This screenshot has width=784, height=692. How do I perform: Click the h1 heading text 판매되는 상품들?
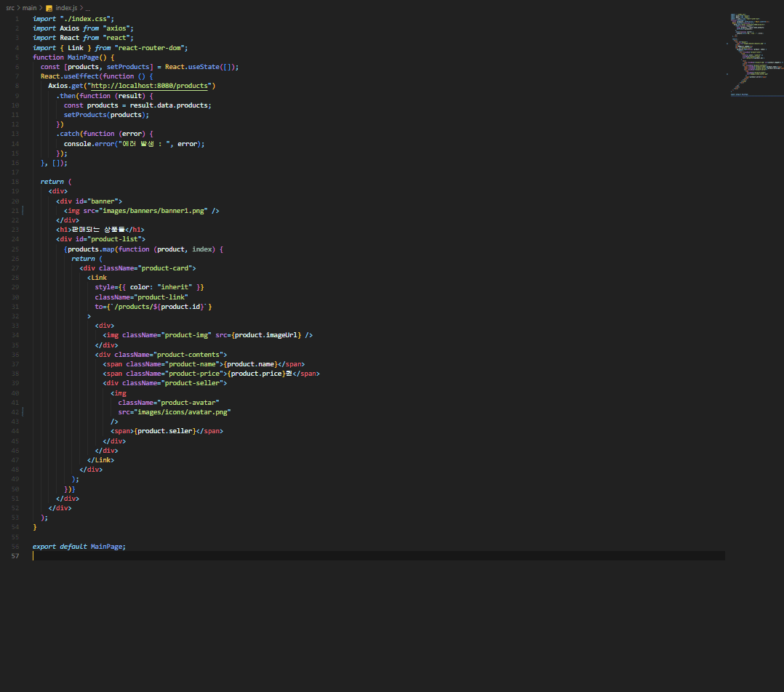click(x=98, y=230)
